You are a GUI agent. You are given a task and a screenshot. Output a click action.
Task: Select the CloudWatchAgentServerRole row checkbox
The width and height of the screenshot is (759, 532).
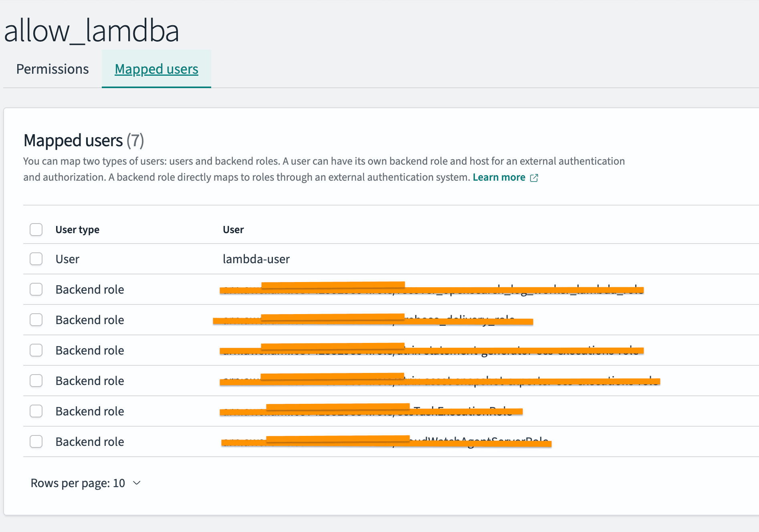36,441
